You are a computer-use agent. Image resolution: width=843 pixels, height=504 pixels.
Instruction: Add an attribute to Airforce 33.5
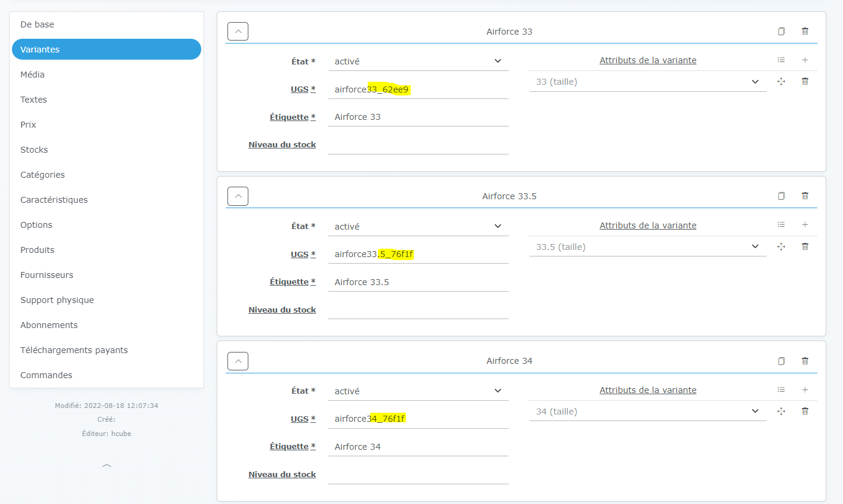coord(805,225)
